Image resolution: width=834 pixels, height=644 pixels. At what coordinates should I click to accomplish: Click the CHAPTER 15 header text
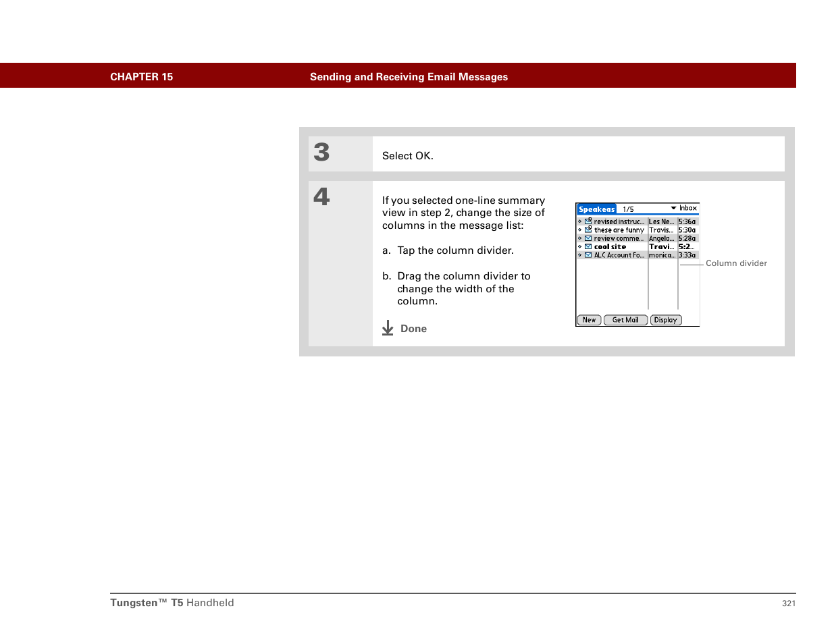tap(142, 77)
